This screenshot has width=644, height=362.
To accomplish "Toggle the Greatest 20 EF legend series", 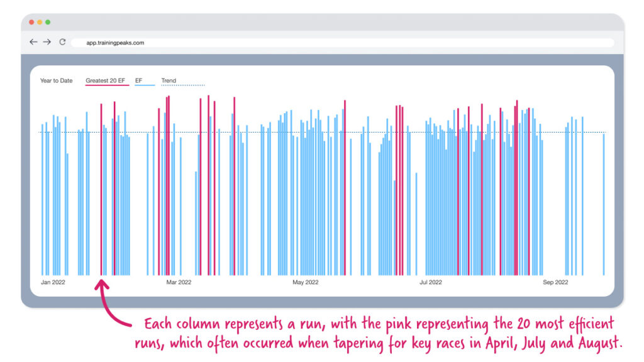I will (106, 81).
